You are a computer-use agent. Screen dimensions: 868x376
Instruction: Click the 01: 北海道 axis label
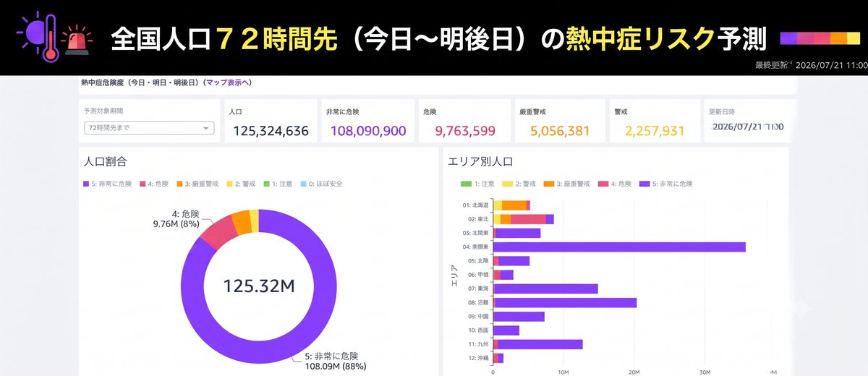click(475, 205)
